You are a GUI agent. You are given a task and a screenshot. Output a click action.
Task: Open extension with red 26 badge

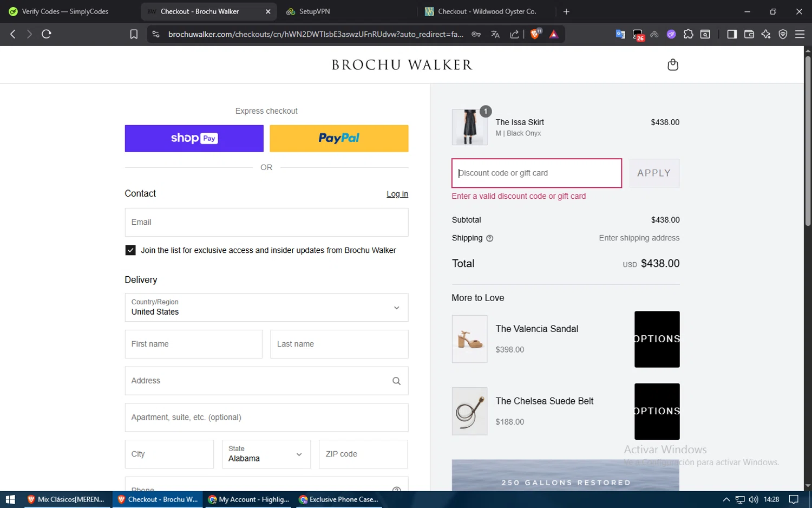click(x=638, y=35)
